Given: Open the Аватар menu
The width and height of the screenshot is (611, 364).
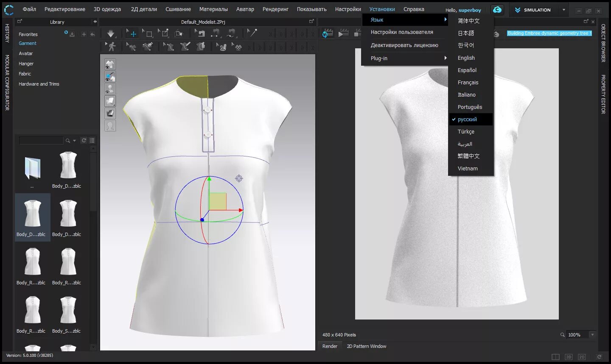Looking at the screenshot, I should (245, 9).
